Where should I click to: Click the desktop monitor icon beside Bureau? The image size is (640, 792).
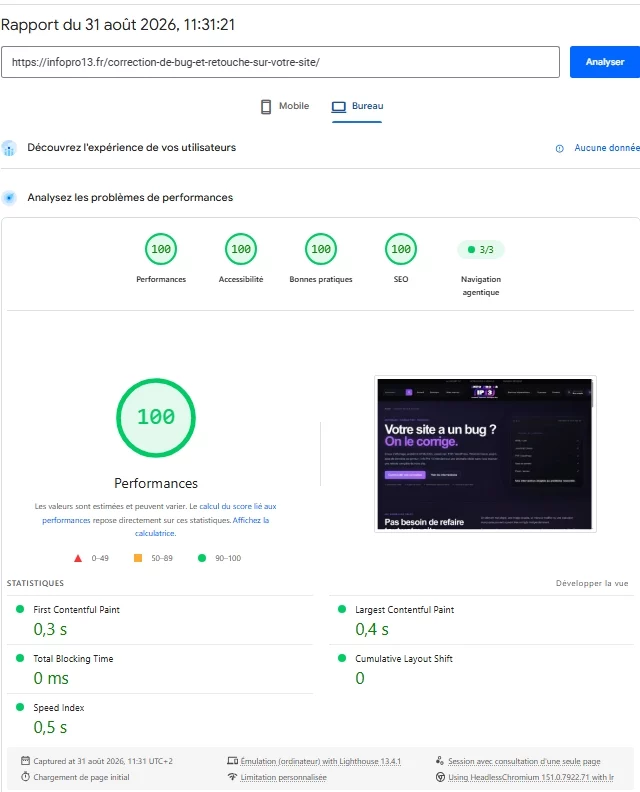(338, 107)
